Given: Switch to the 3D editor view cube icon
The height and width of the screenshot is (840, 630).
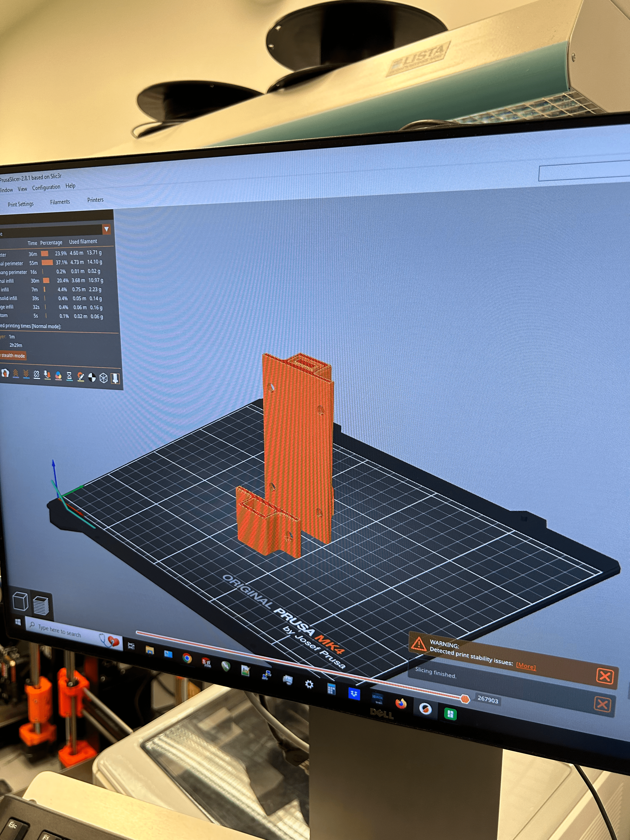Looking at the screenshot, I should coord(20,601).
